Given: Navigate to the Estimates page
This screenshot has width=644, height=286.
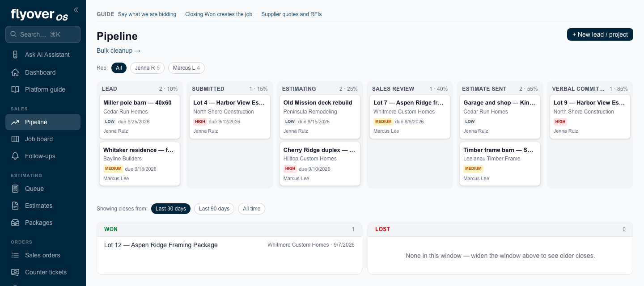Looking at the screenshot, I should point(43,206).
